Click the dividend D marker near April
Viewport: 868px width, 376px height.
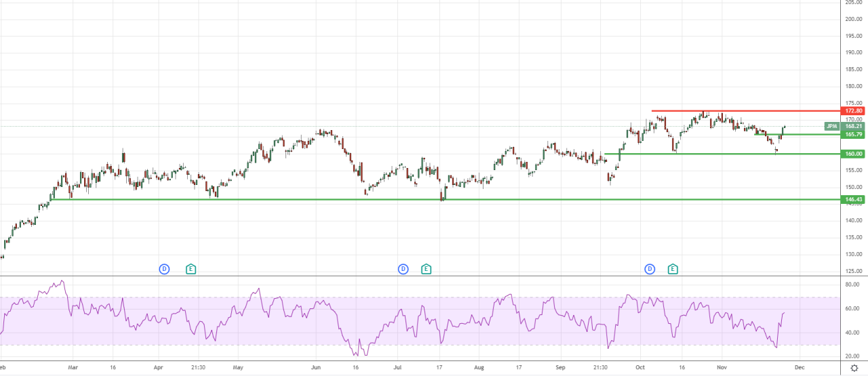tap(164, 269)
